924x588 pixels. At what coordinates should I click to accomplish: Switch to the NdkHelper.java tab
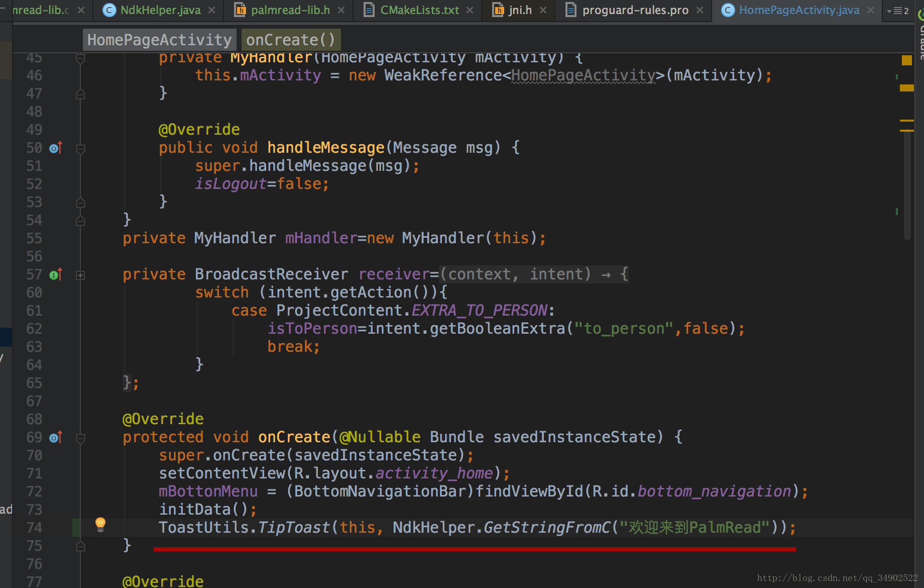[x=161, y=10]
